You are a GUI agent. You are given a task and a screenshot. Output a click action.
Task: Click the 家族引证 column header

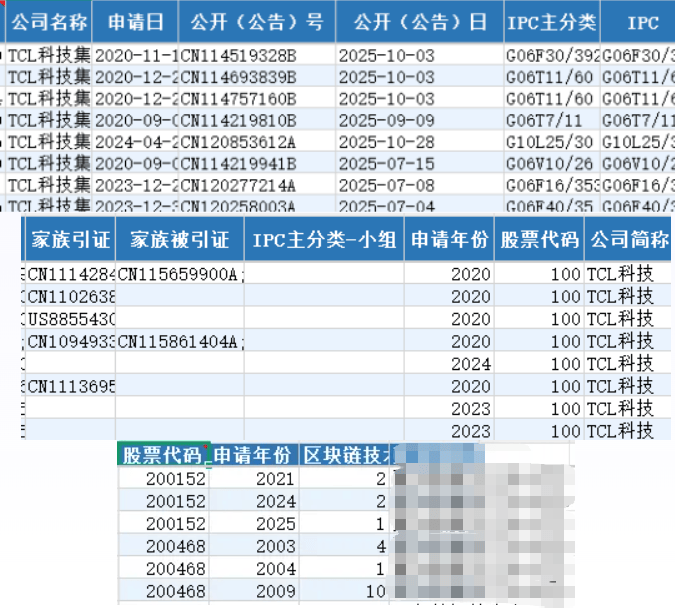(71, 239)
